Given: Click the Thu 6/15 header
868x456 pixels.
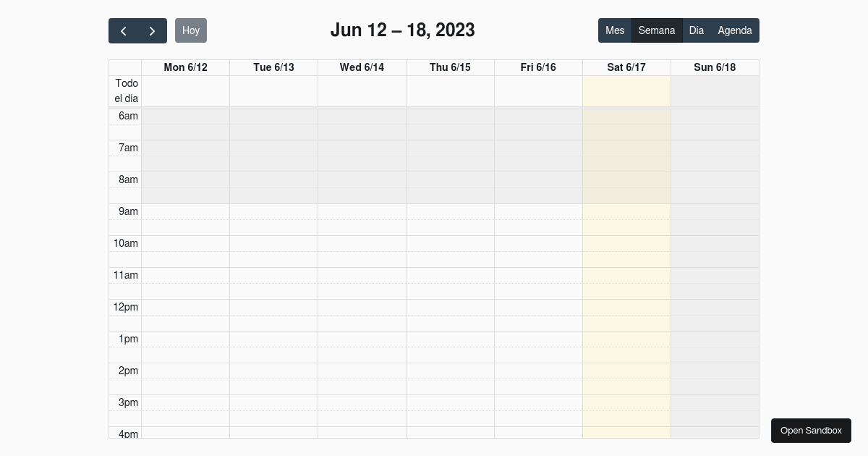Looking at the screenshot, I should pyautogui.click(x=450, y=67).
